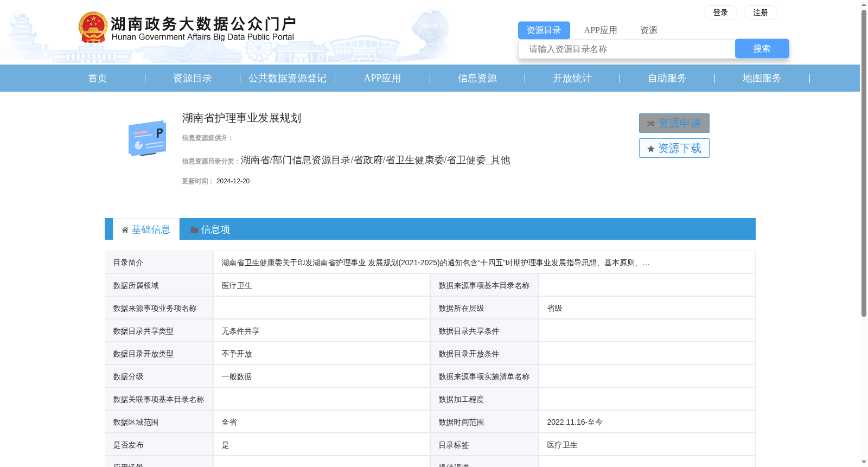This screenshot has height=467, width=868.
Task: Open 信息资源 navigation item
Action: [x=477, y=78]
